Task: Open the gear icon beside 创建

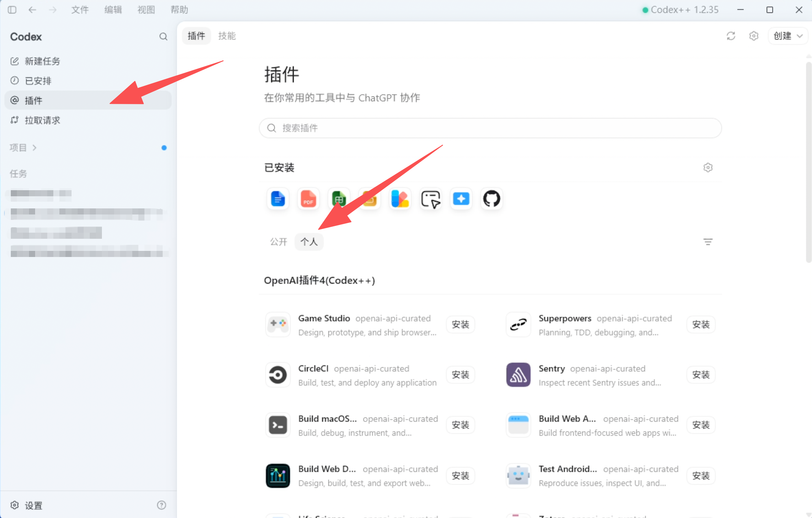Action: [754, 36]
